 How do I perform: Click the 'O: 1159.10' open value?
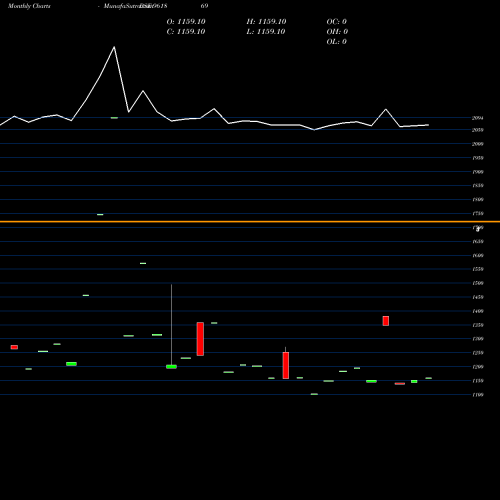click(186, 22)
